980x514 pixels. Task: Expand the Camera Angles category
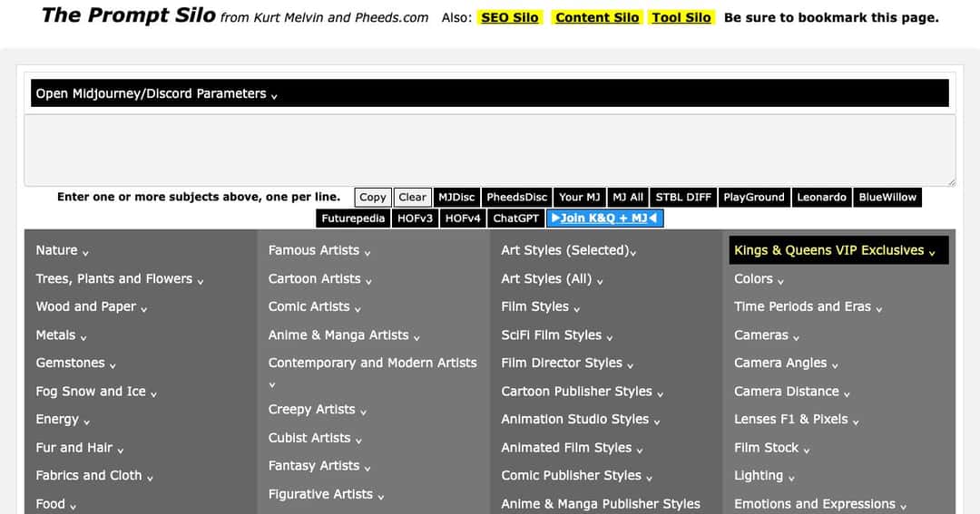tap(786, 363)
